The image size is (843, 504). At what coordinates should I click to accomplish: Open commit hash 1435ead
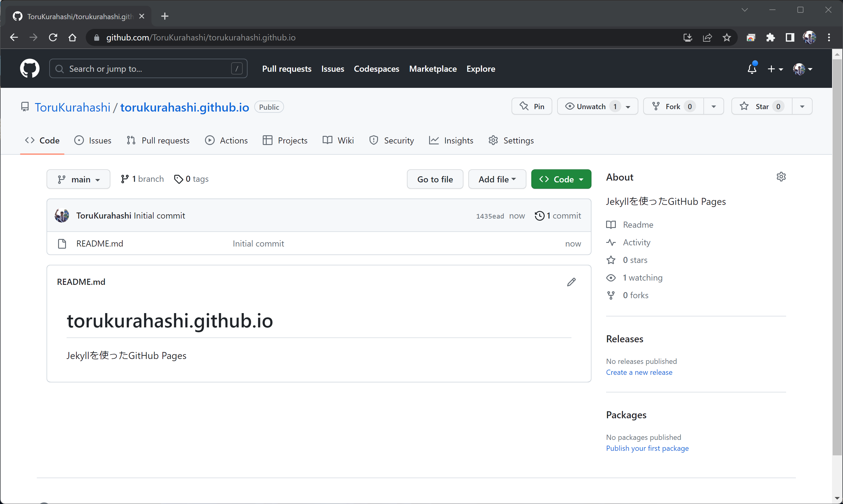pyautogui.click(x=490, y=216)
